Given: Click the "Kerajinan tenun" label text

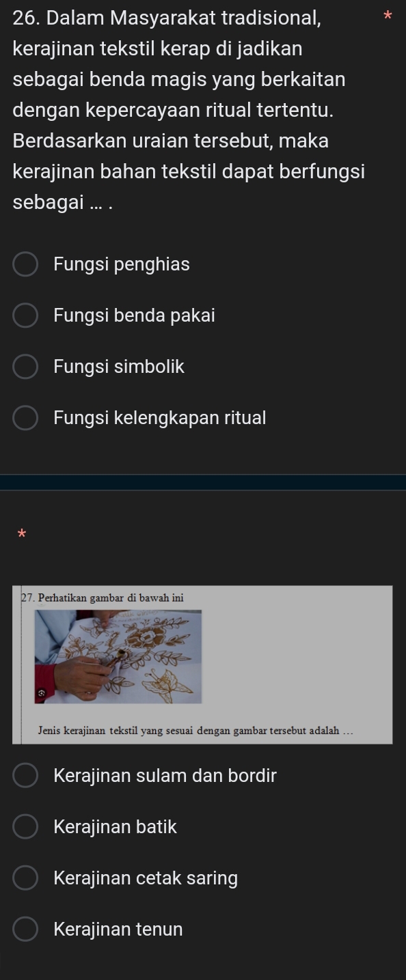Looking at the screenshot, I should pos(118,929).
